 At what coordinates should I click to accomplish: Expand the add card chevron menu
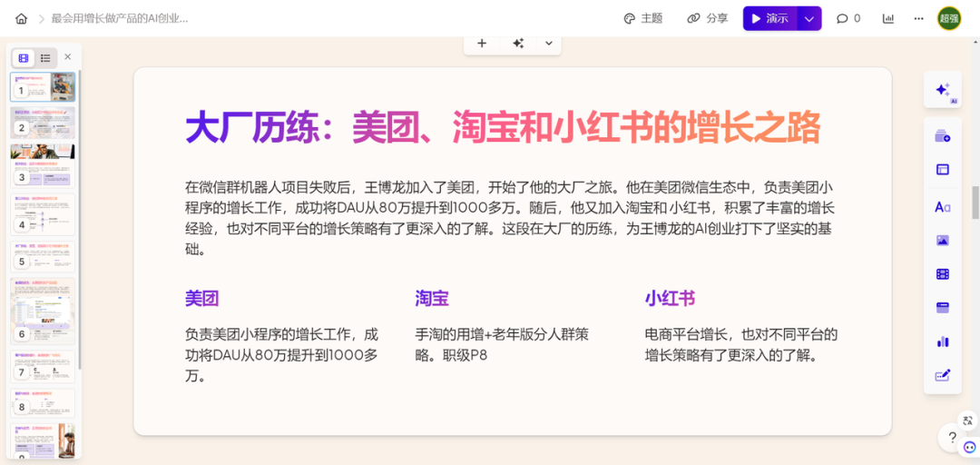pyautogui.click(x=549, y=44)
